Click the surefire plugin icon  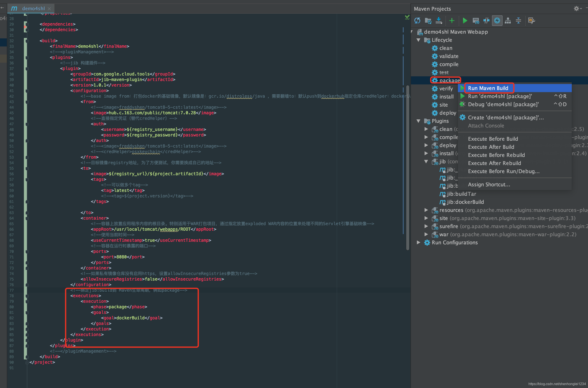(x=435, y=226)
